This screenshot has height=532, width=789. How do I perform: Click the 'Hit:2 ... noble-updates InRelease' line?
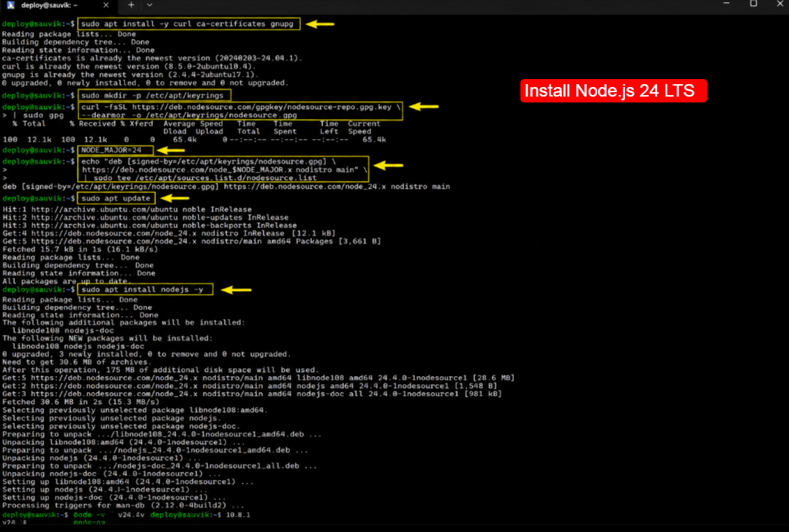tap(146, 217)
